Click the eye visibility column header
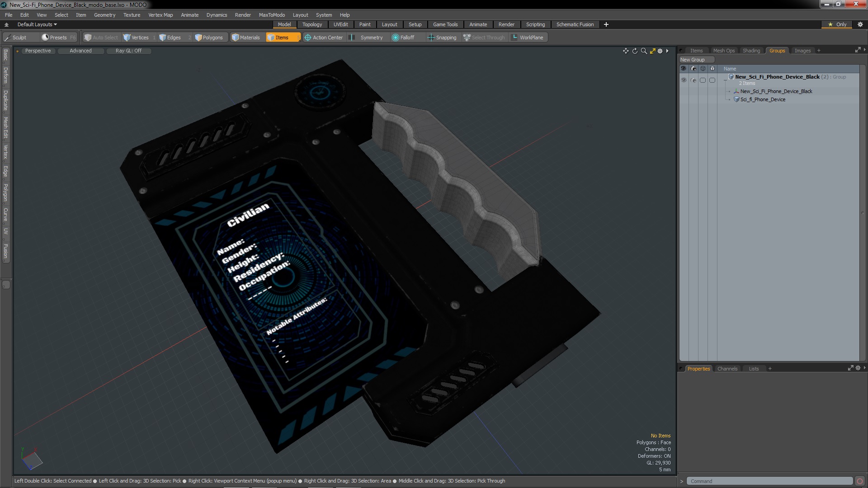This screenshot has width=868, height=488. point(684,69)
